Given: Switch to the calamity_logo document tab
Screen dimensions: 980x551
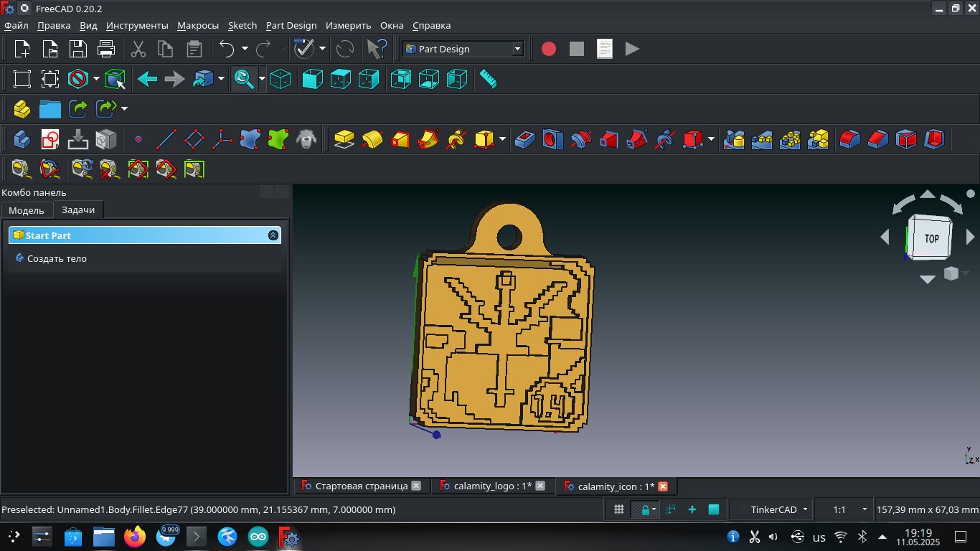Looking at the screenshot, I should [493, 486].
